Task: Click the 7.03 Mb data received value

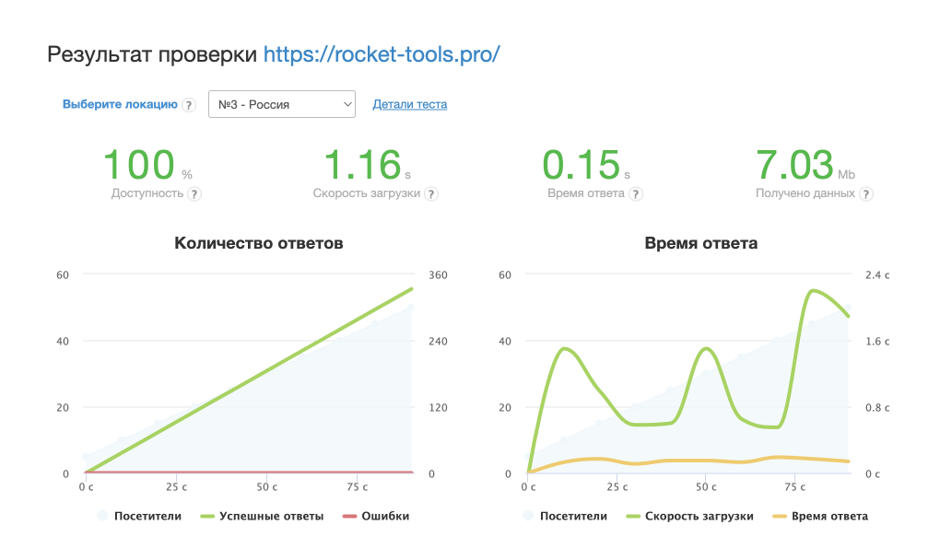Action: (x=794, y=166)
